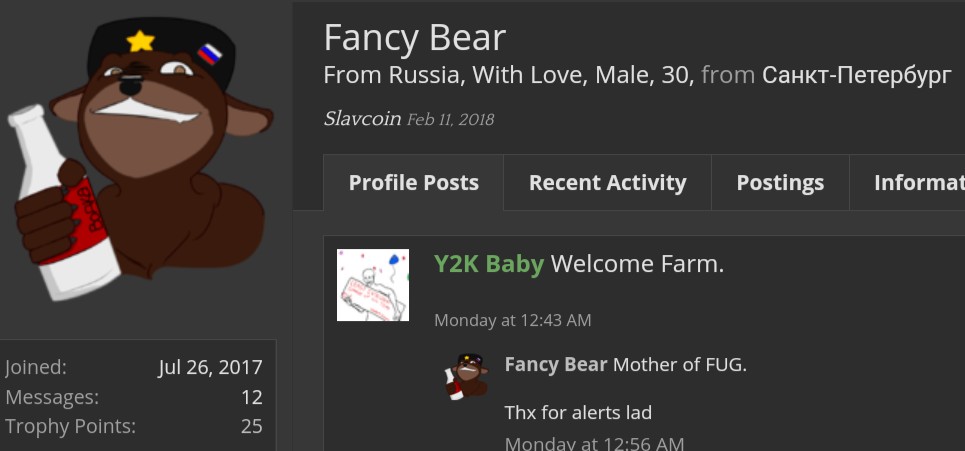The image size is (965, 451).
Task: Select the Postings tab
Action: click(x=780, y=183)
